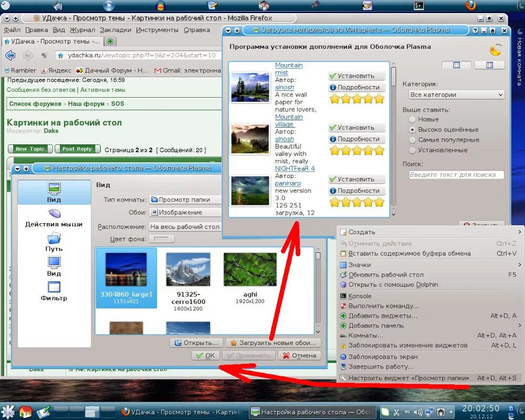Click Firefox launcher in top panel
Image resolution: width=525 pixels, height=420 pixels.
pos(470,5)
